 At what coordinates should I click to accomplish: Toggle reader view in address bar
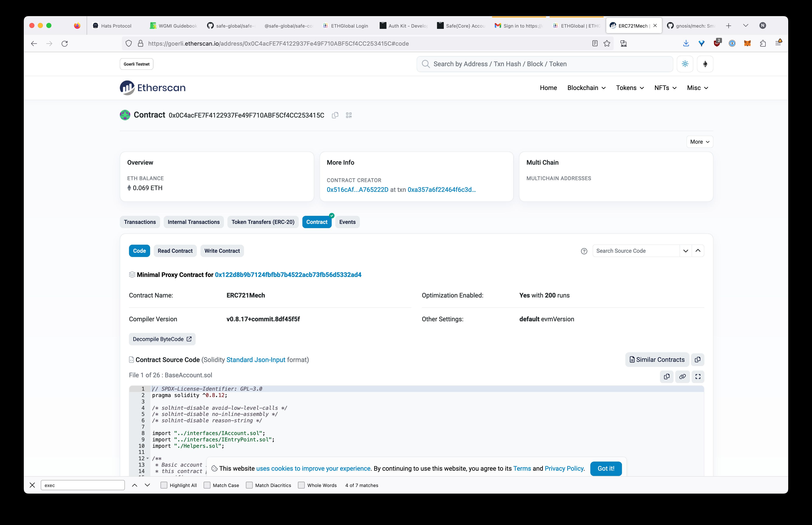click(x=595, y=44)
